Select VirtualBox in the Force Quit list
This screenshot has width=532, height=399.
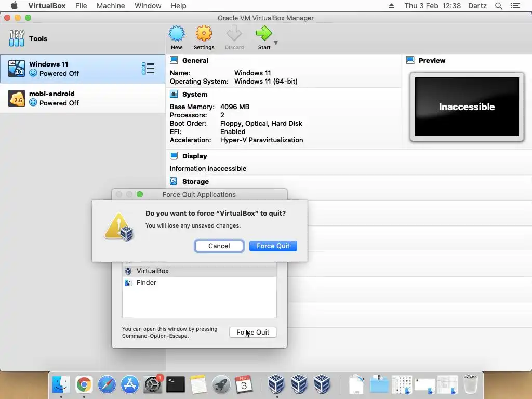pos(199,271)
